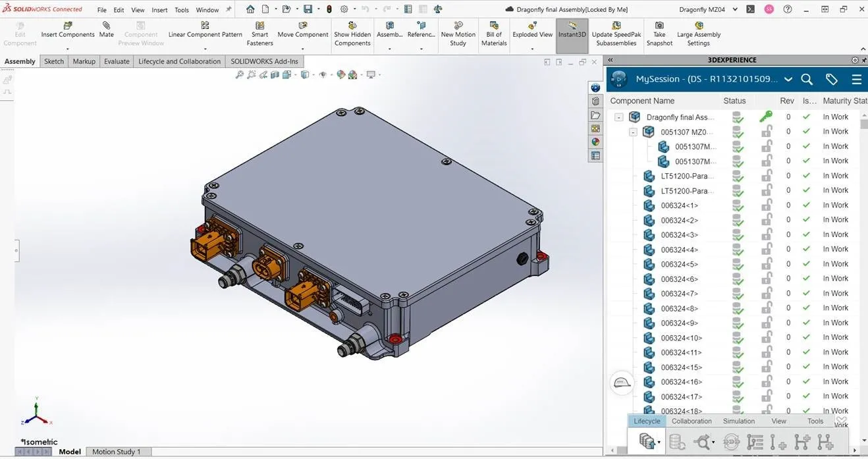Click the tag icon beside the search
868x459 pixels.
830,79
